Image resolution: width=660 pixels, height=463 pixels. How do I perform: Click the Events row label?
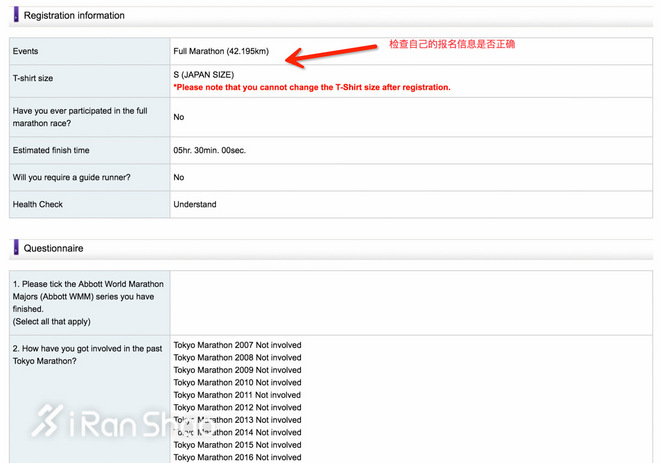(x=26, y=50)
